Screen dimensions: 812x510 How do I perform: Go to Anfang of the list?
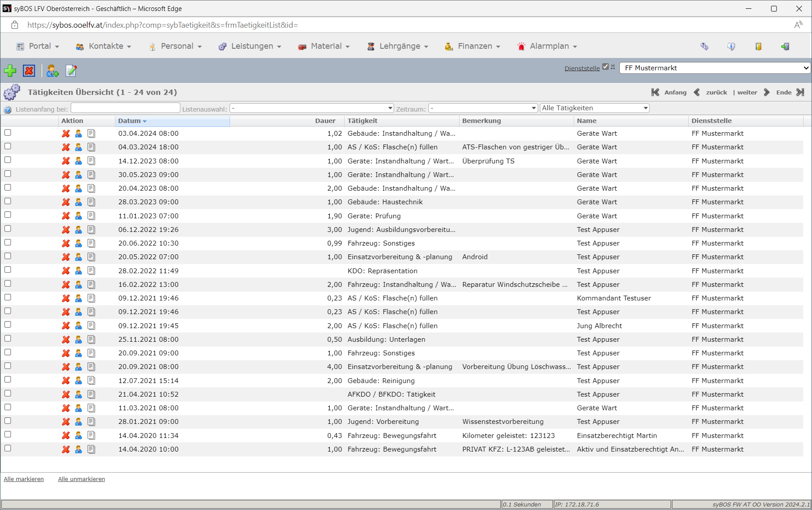[x=669, y=92]
